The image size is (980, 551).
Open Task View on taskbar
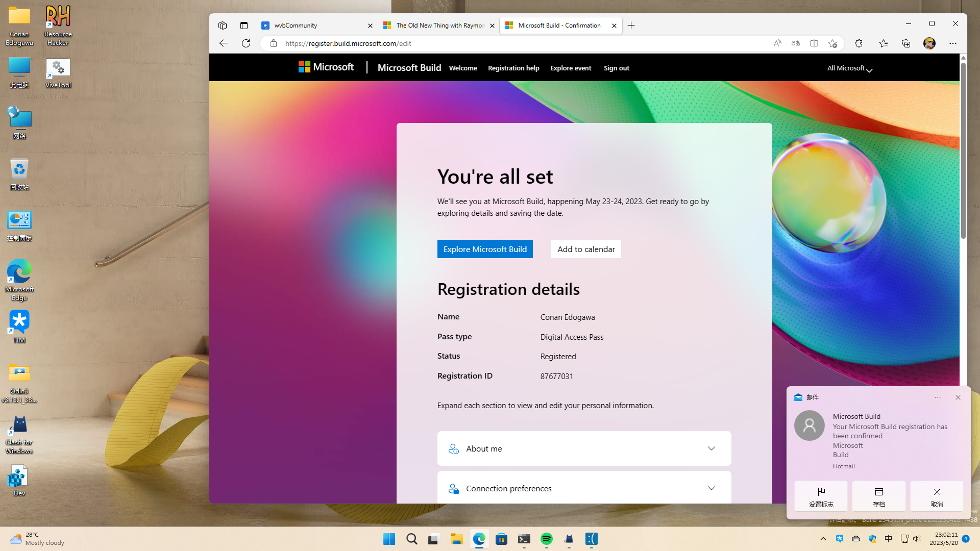[434, 539]
